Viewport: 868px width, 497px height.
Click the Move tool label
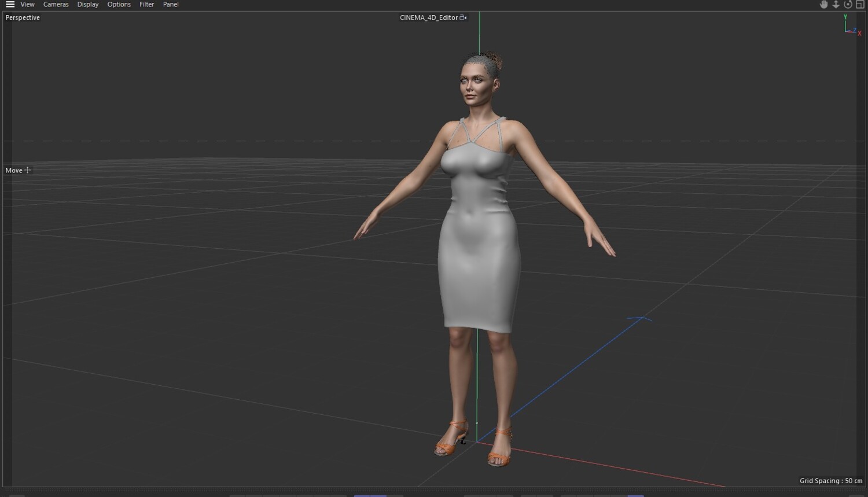[x=14, y=170]
